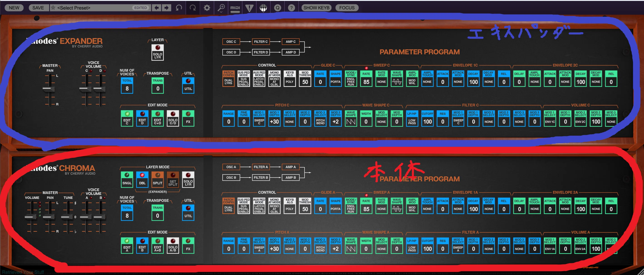Enable EDIT C+D mode

tap(157, 118)
